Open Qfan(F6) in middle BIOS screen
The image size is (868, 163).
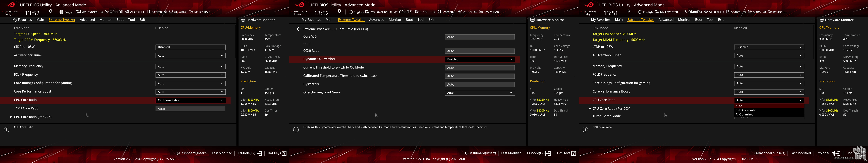403,12
